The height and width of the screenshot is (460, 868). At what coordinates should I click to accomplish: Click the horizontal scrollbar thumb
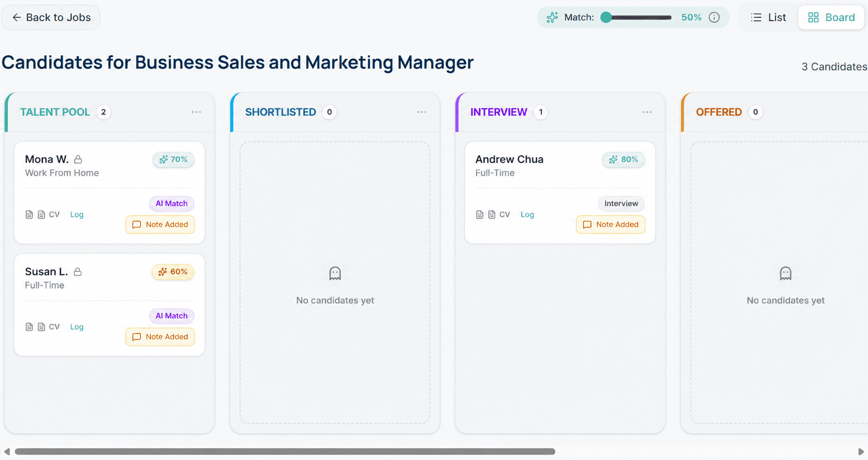coord(285,451)
